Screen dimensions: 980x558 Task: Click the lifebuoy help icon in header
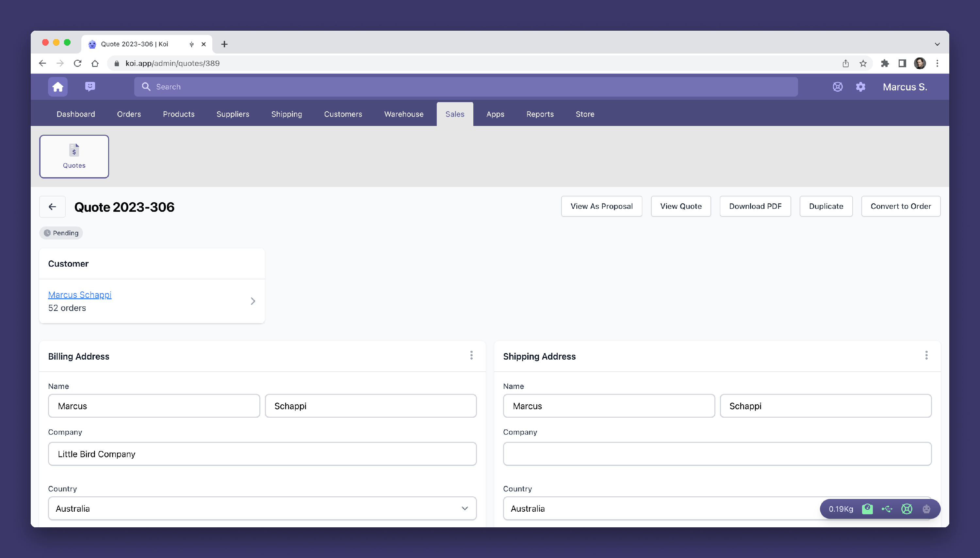837,87
